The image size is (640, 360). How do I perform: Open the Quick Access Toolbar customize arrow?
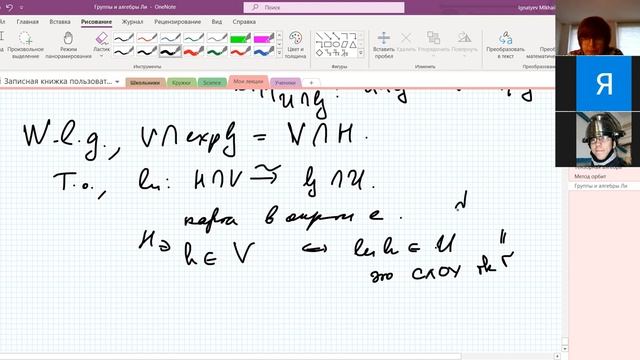[x=21, y=8]
